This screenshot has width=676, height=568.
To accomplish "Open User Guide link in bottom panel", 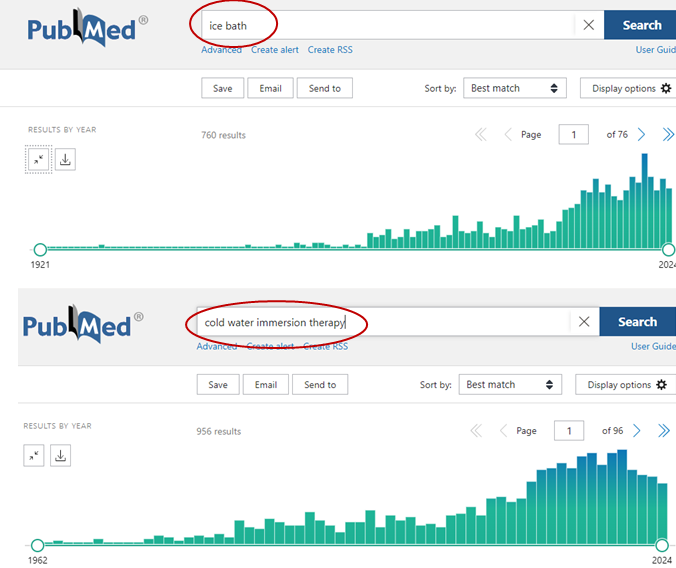I will tap(653, 346).
